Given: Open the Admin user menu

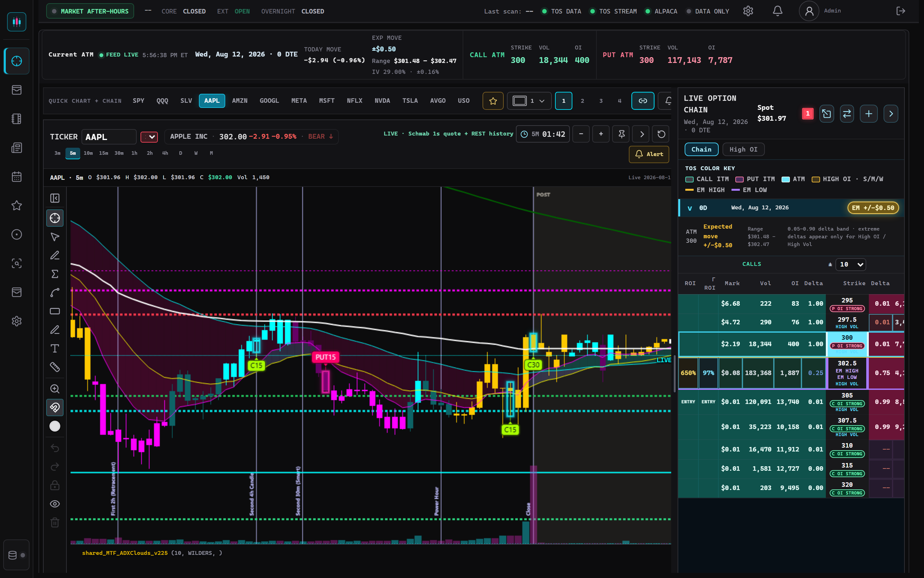Looking at the screenshot, I should (x=820, y=11).
